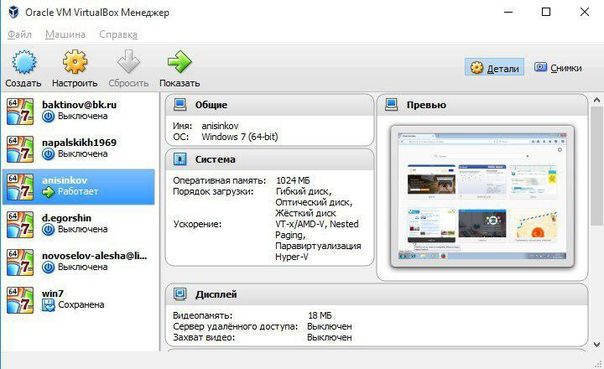Open the Машина menu

click(x=65, y=34)
